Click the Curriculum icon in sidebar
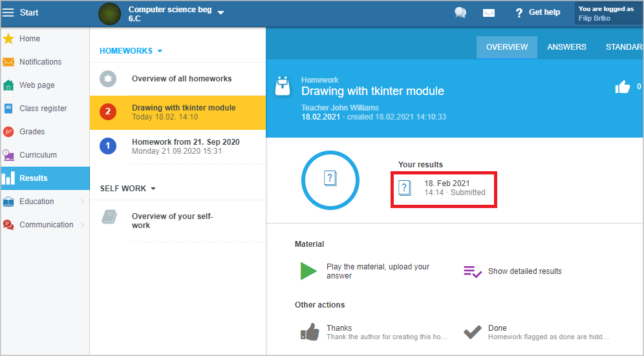Viewport: 644px width, 356px height. tap(8, 155)
